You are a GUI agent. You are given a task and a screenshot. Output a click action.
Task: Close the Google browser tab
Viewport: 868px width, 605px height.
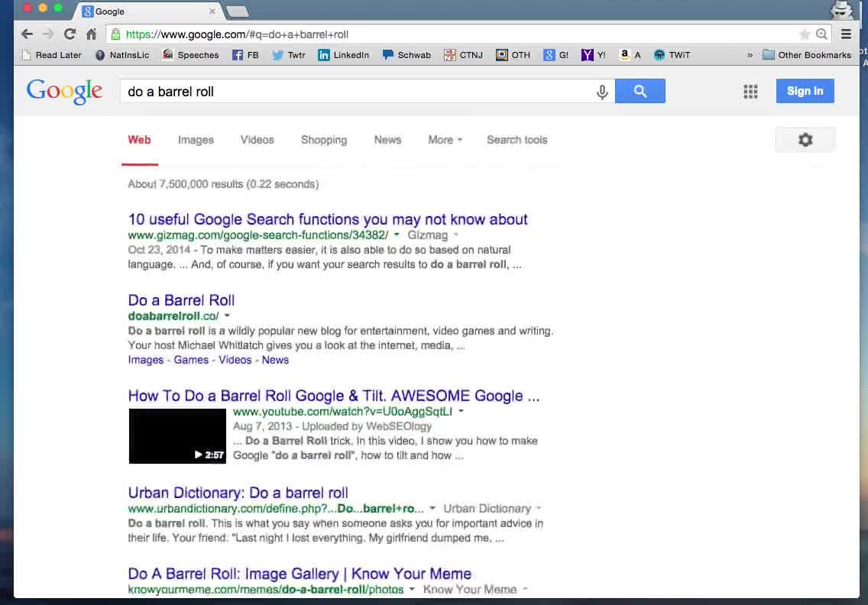212,11
